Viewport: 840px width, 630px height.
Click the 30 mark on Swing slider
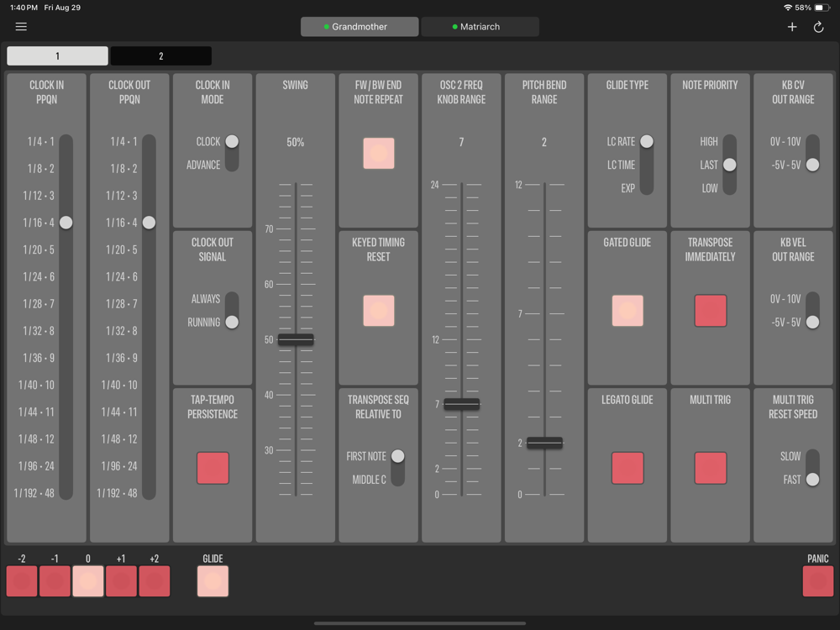coord(269,450)
